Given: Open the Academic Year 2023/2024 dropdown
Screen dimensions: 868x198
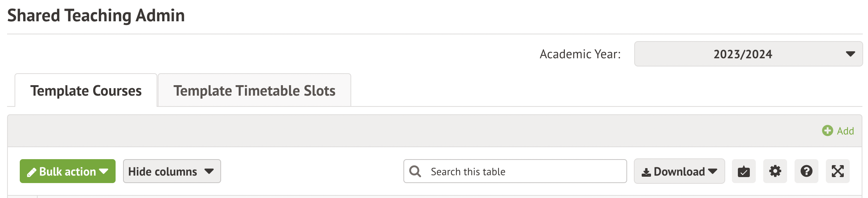Looking at the screenshot, I should [742, 54].
